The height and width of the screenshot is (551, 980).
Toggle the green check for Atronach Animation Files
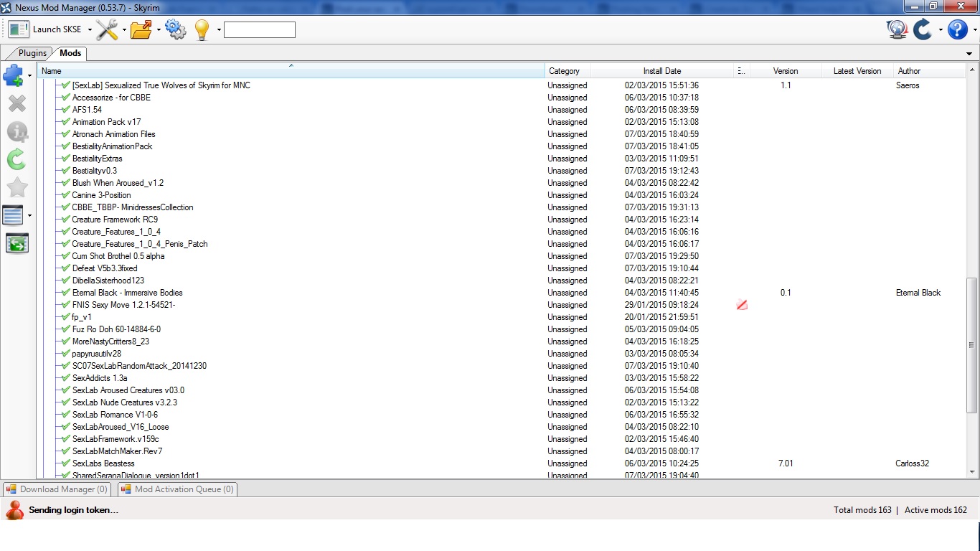[x=66, y=134]
